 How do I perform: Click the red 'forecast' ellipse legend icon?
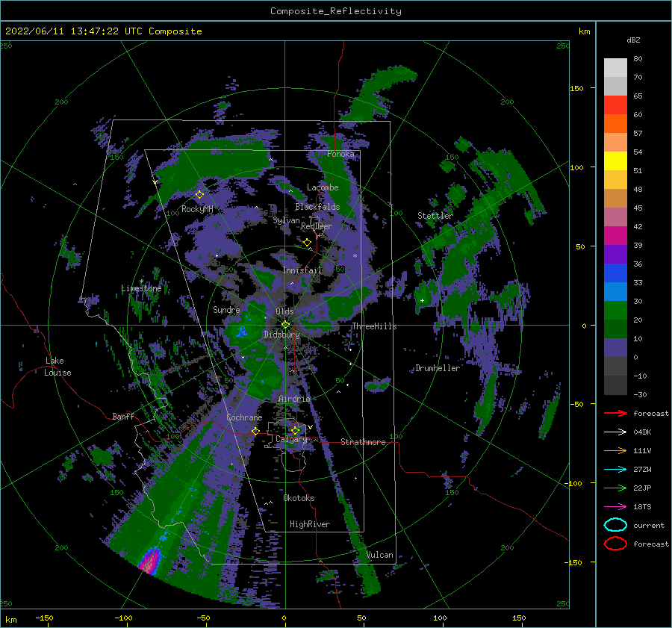615,544
